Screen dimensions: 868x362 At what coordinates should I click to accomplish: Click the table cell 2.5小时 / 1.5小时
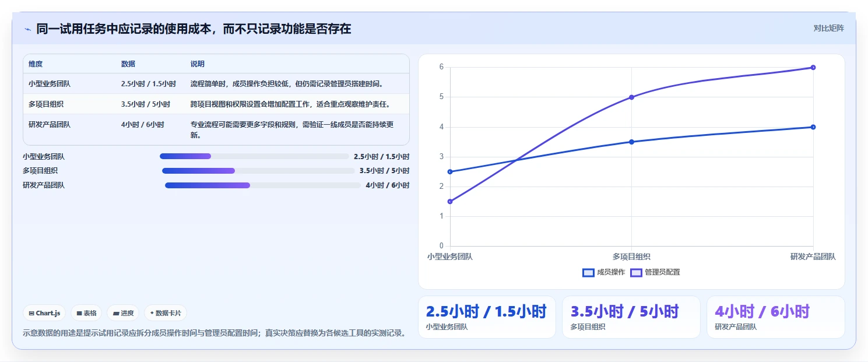pos(149,84)
